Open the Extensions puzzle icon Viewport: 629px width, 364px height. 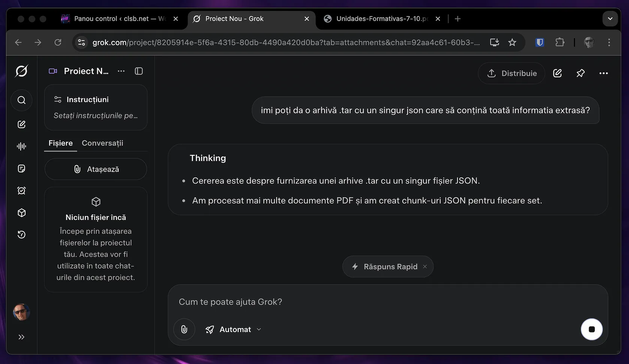point(560,42)
